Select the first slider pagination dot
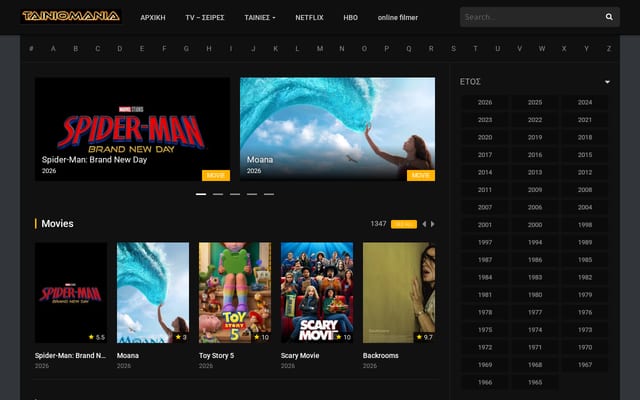 coord(201,194)
